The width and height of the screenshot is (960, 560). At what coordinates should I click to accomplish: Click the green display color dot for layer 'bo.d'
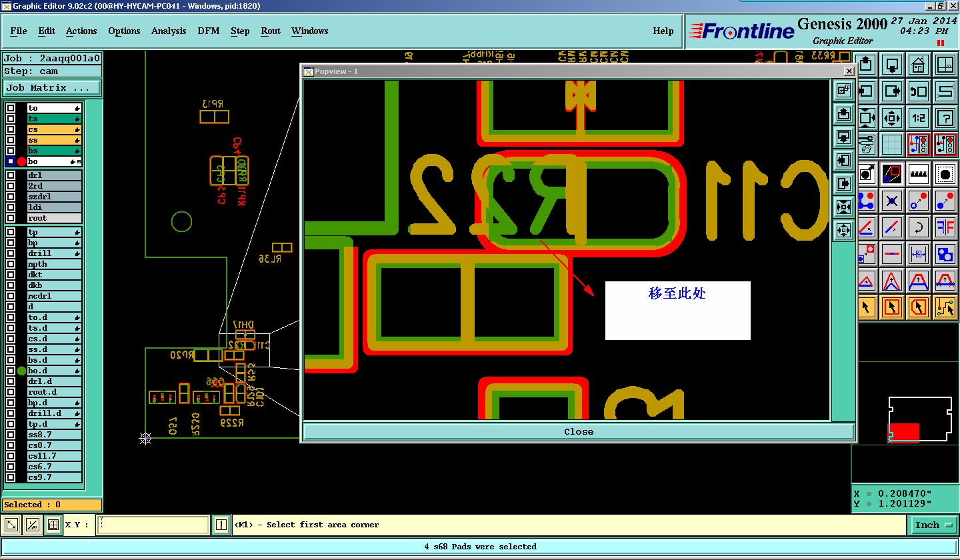point(21,371)
